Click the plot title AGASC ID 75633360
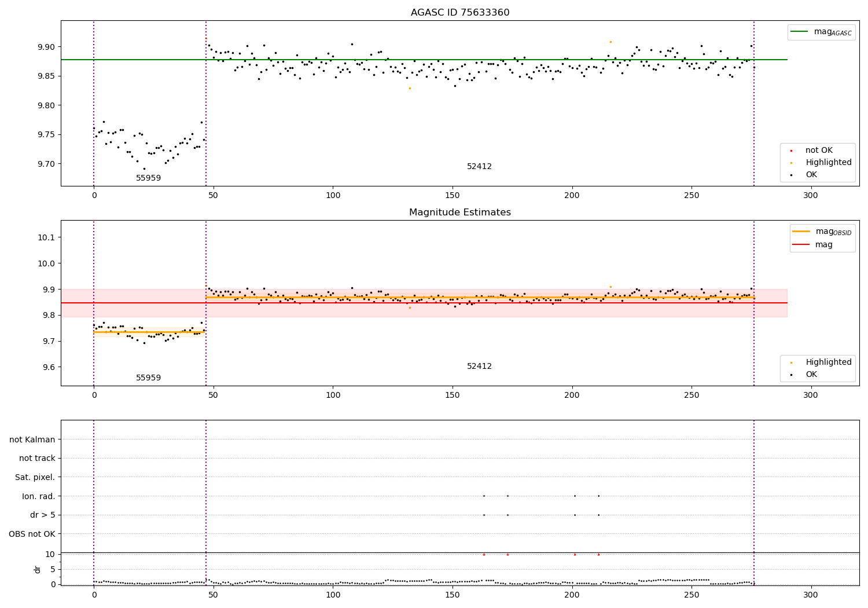The image size is (868, 608). pyautogui.click(x=460, y=13)
